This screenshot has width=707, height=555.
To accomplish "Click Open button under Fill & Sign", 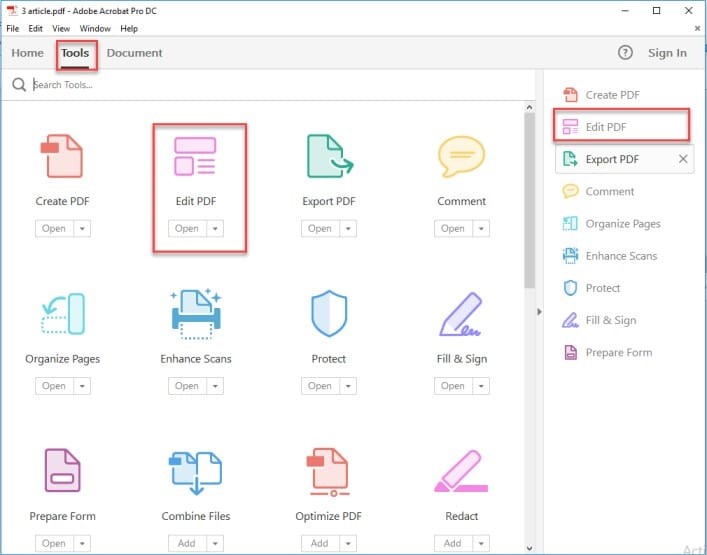I will click(x=453, y=386).
